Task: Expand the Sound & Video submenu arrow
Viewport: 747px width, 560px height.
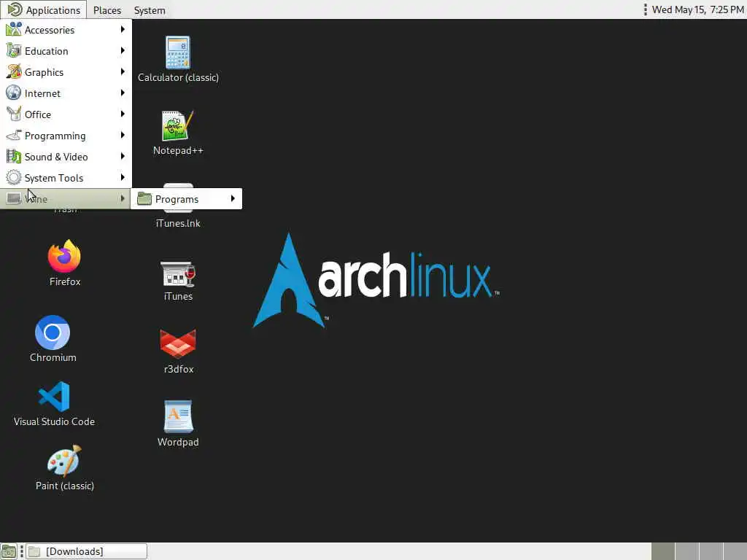Action: click(x=123, y=156)
